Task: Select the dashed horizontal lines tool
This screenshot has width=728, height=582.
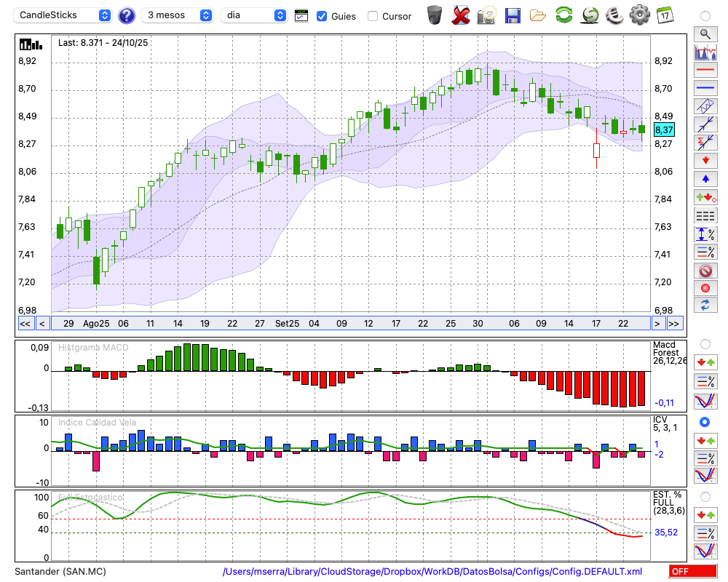Action: click(x=705, y=215)
